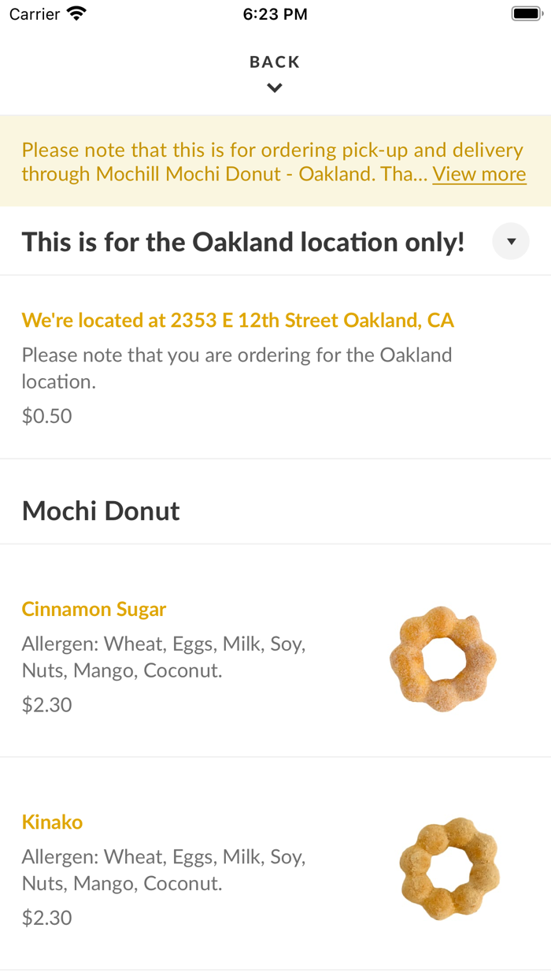Image resolution: width=551 pixels, height=980 pixels.
Task: Click the Carrier label in status bar
Action: pyautogui.click(x=33, y=13)
